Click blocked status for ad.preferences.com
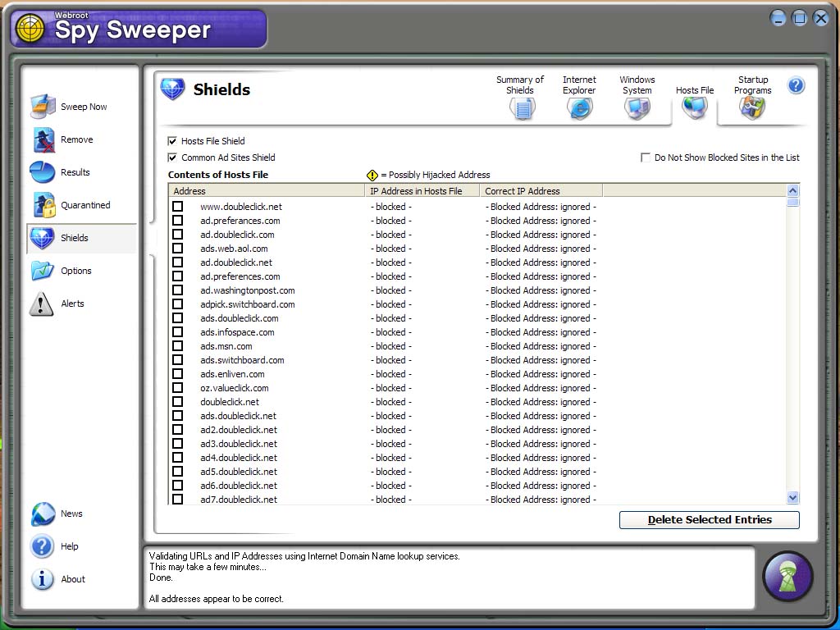 pyautogui.click(x=391, y=276)
